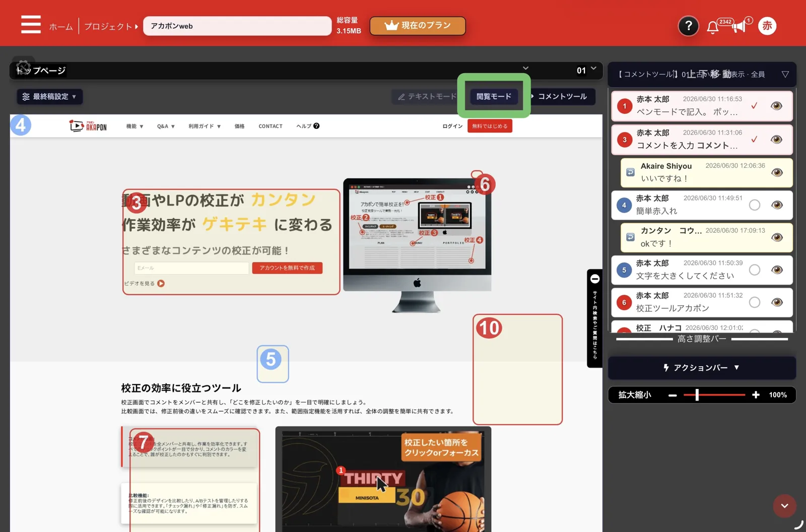Click the AKAPON logo in the page preview
This screenshot has width=806, height=532.
tap(88, 126)
